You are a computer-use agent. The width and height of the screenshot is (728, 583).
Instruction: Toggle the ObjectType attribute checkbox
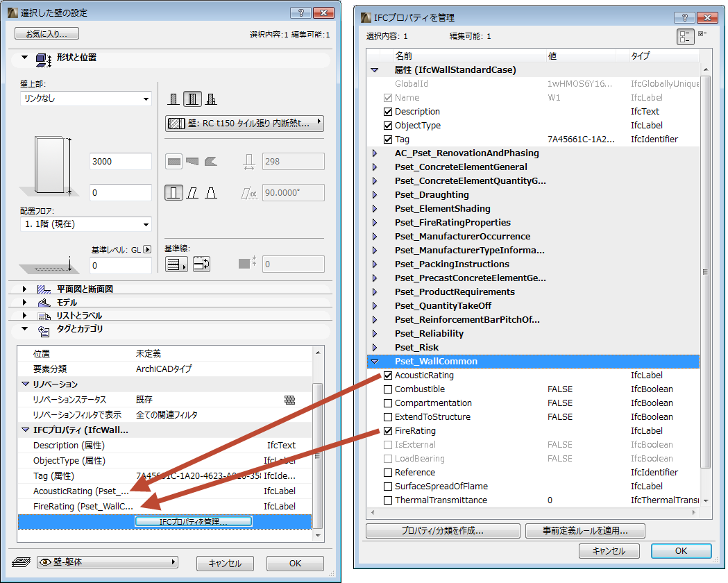point(388,126)
